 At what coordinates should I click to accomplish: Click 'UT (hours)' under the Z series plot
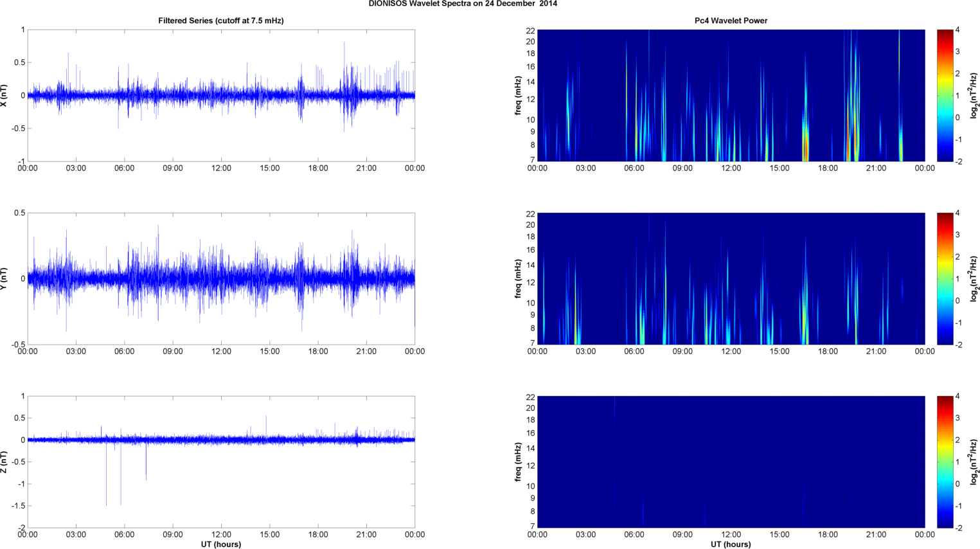(221, 544)
